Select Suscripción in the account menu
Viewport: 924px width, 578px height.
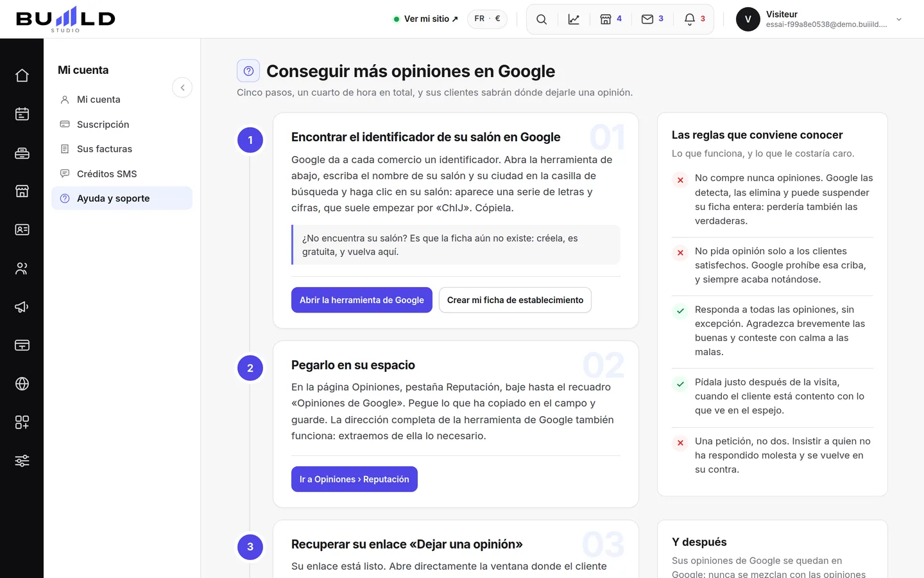pos(122,125)
